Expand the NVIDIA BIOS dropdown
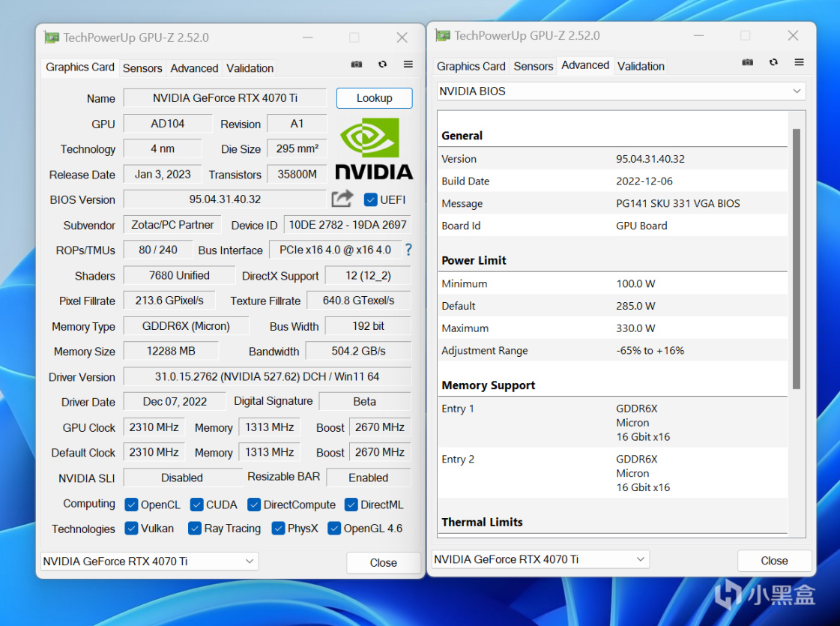Viewport: 840px width, 626px height. (620, 91)
